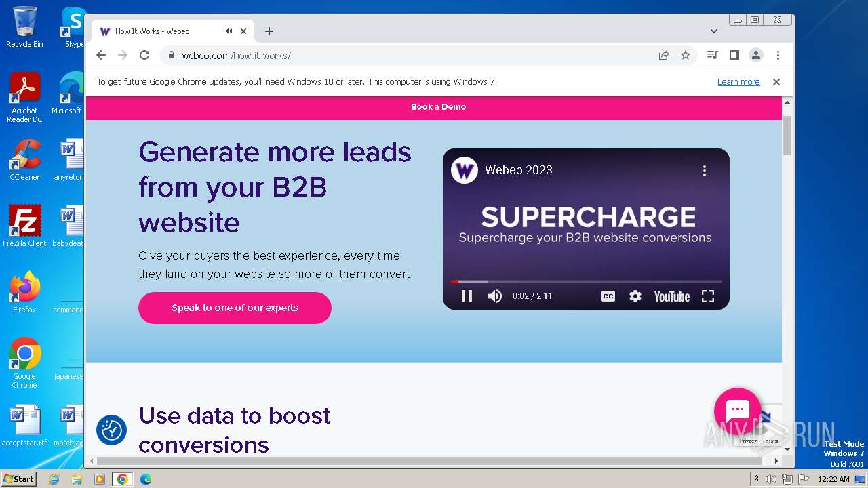Open the Learn more link

point(738,82)
